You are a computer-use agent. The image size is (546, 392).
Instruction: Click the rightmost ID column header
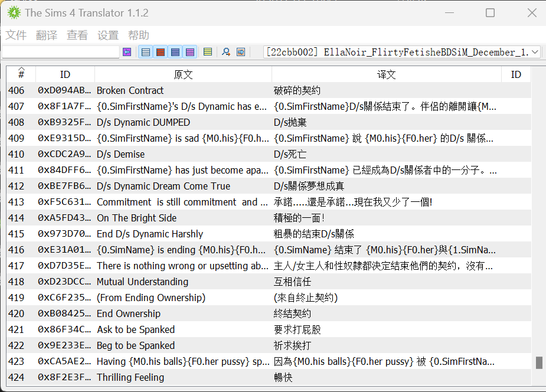(516, 74)
